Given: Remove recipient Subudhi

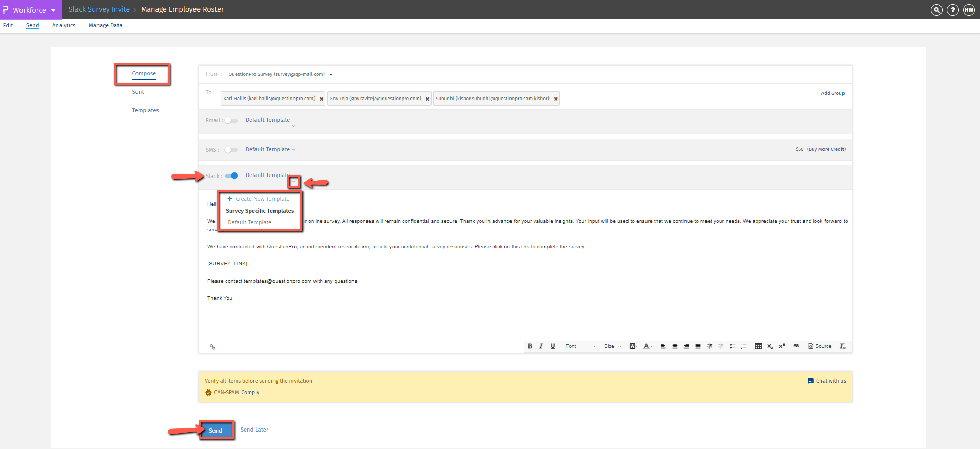Looking at the screenshot, I should click(556, 99).
